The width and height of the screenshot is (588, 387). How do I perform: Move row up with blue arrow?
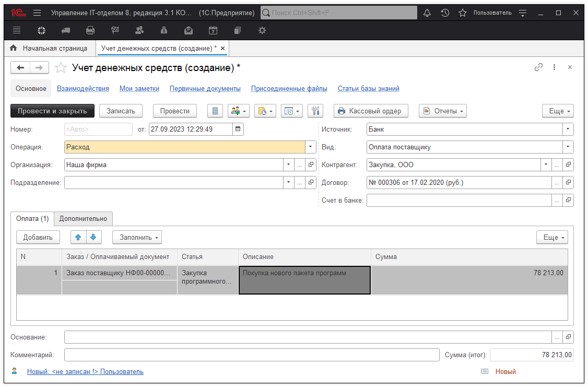tap(78, 237)
